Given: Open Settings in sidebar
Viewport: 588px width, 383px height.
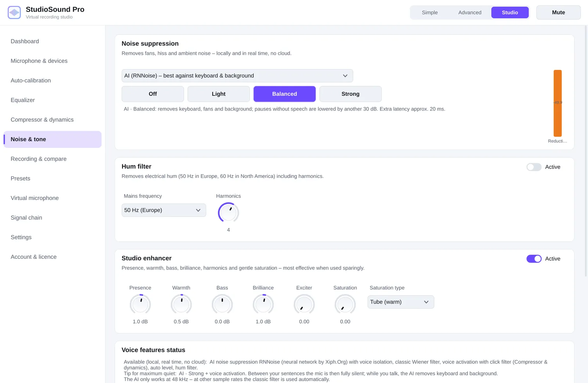Looking at the screenshot, I should [53, 237].
